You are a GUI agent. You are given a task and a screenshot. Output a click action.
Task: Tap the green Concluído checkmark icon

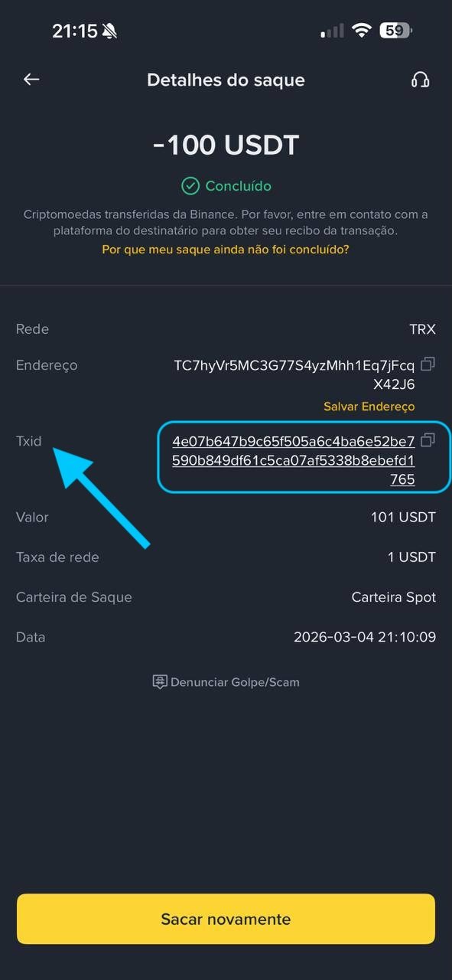pyautogui.click(x=190, y=186)
